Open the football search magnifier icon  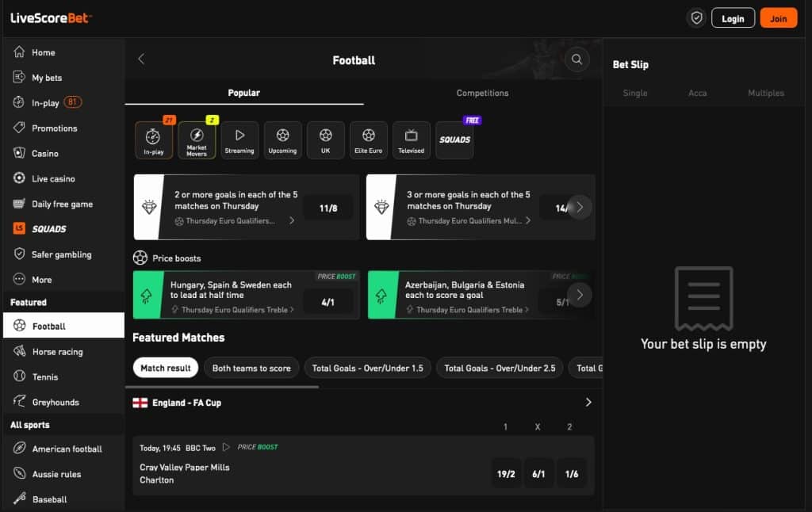576,59
